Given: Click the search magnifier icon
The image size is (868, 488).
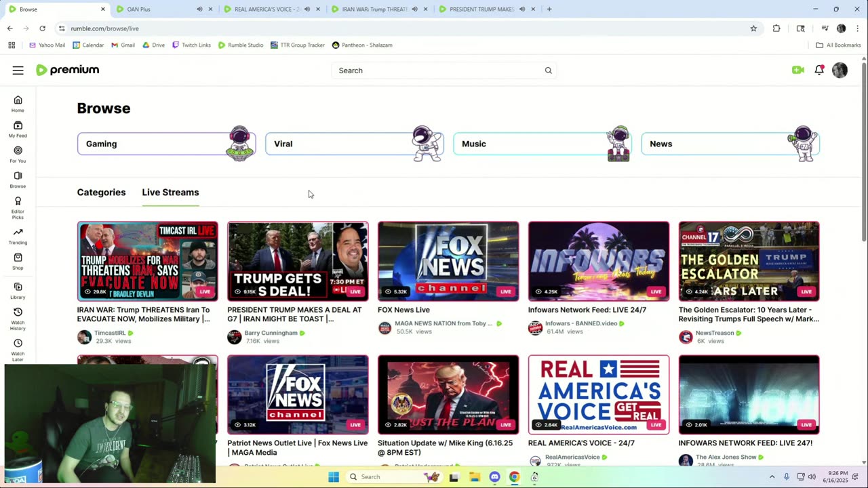Looking at the screenshot, I should coord(548,70).
